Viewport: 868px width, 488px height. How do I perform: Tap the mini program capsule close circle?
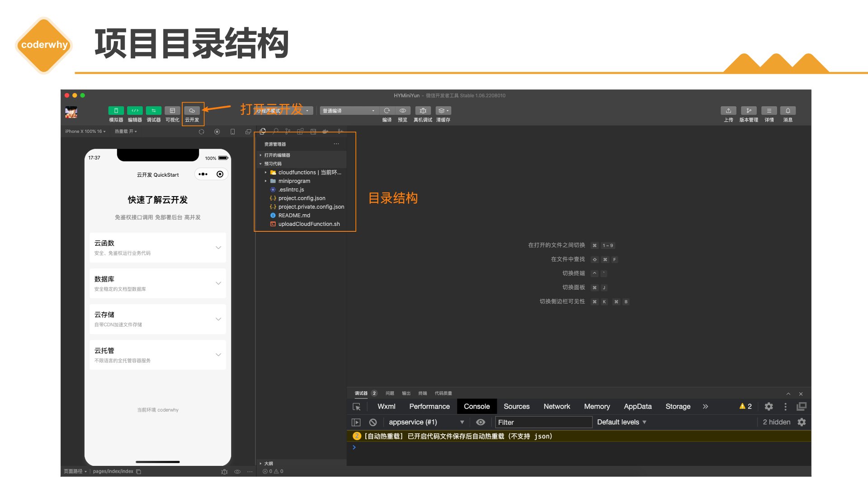(x=220, y=174)
